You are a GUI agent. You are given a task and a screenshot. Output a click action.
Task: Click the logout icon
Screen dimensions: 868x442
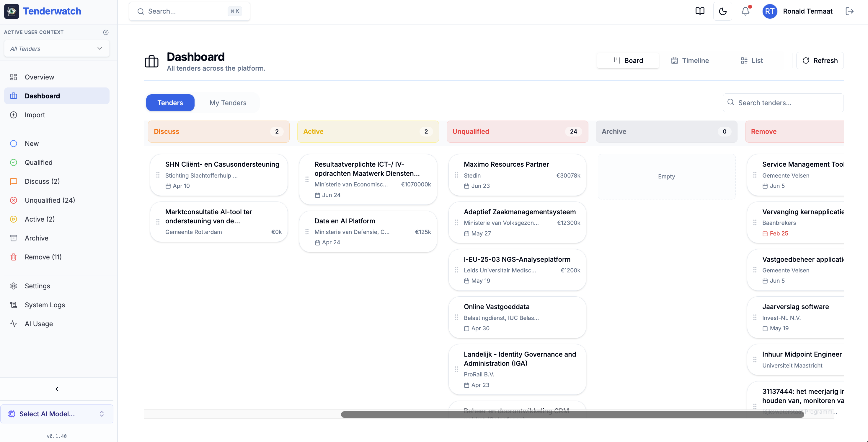[849, 11]
